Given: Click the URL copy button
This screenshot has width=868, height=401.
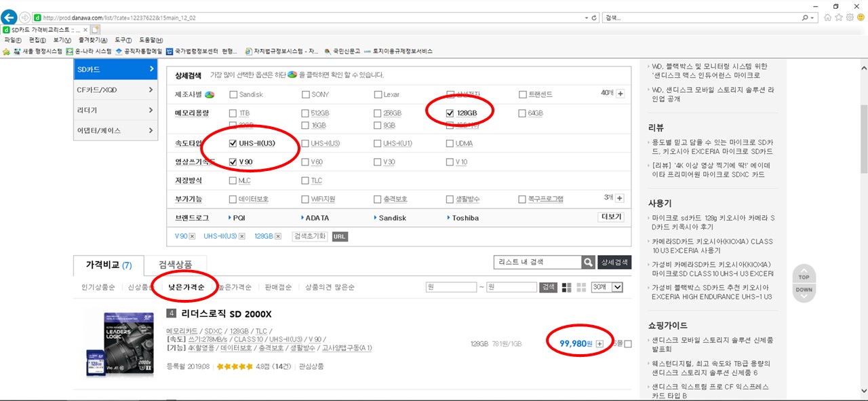Looking at the screenshot, I should click(x=340, y=236).
